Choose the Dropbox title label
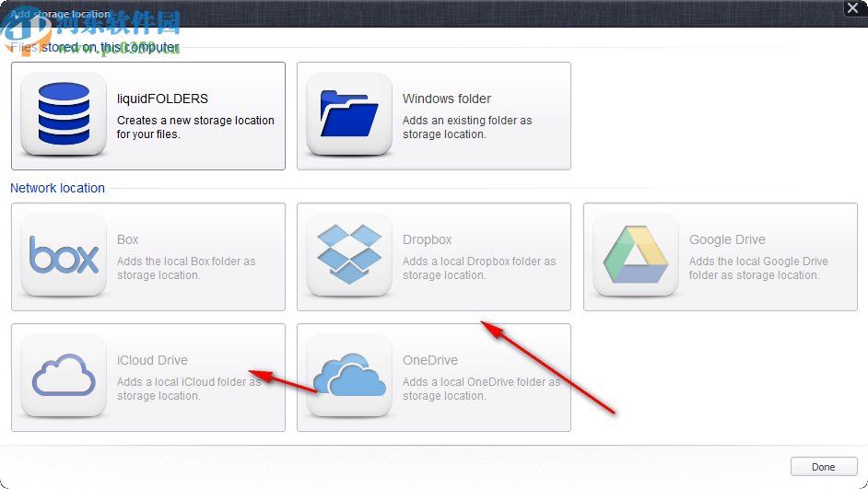The height and width of the screenshot is (489, 868). (427, 239)
